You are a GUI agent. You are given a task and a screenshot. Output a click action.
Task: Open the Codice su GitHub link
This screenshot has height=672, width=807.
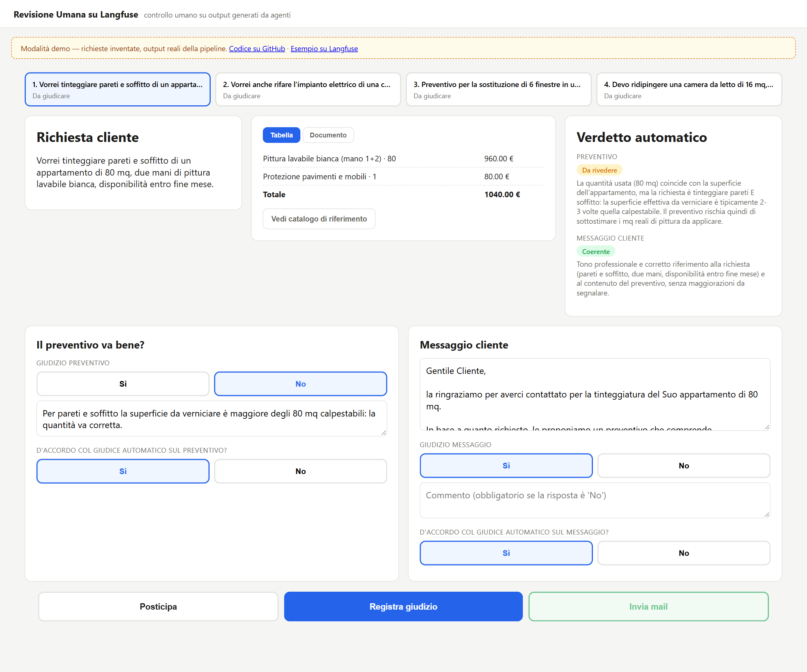(x=257, y=49)
